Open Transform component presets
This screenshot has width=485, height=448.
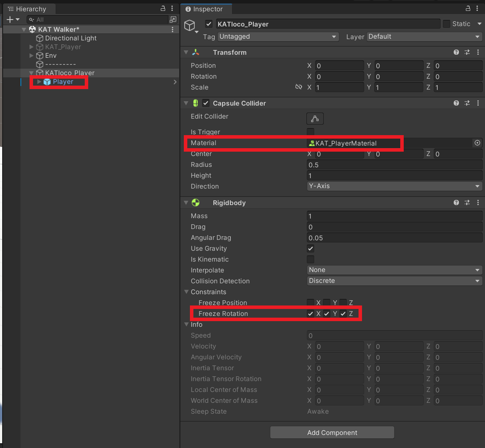pyautogui.click(x=467, y=52)
